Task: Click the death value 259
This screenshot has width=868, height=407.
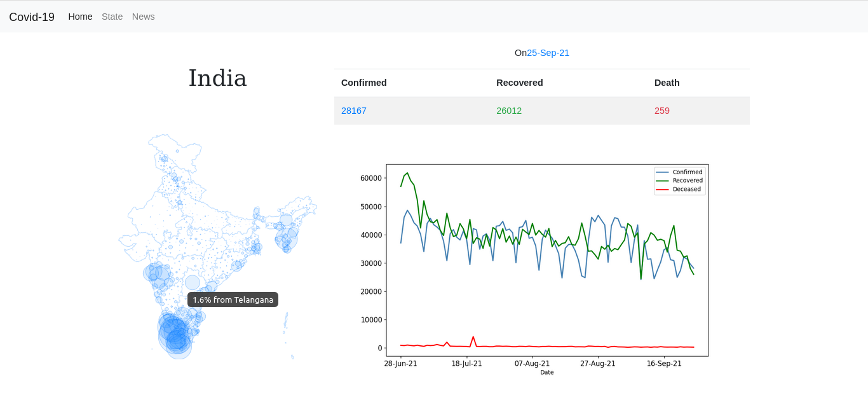Action: [662, 111]
